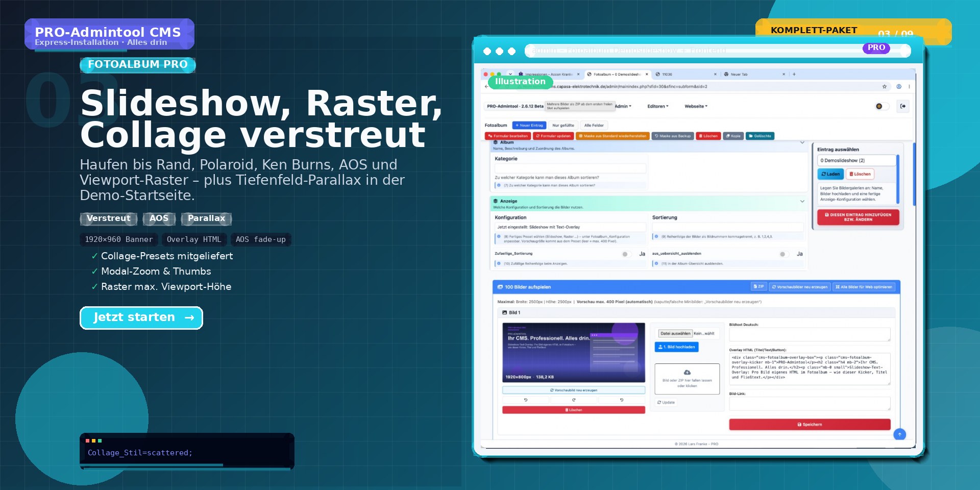The width and height of the screenshot is (980, 490).
Task: Bookmark the page with the star icon
Action: (885, 87)
